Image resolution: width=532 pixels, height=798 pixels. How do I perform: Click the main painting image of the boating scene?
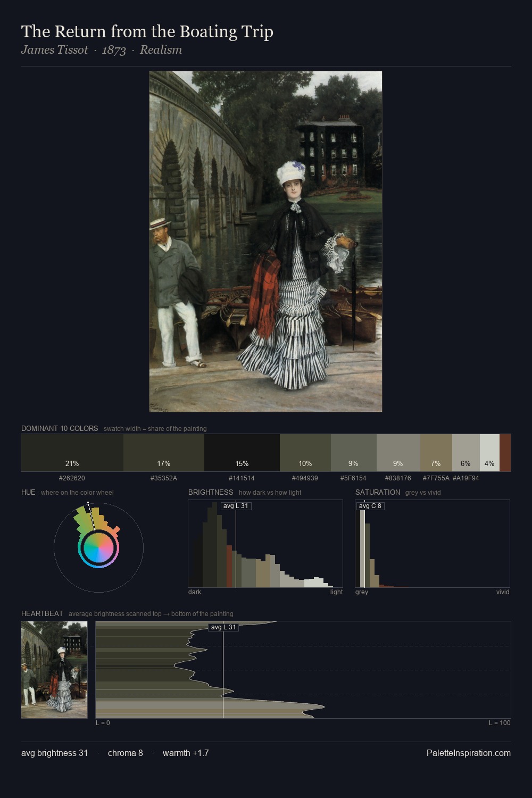(x=265, y=242)
